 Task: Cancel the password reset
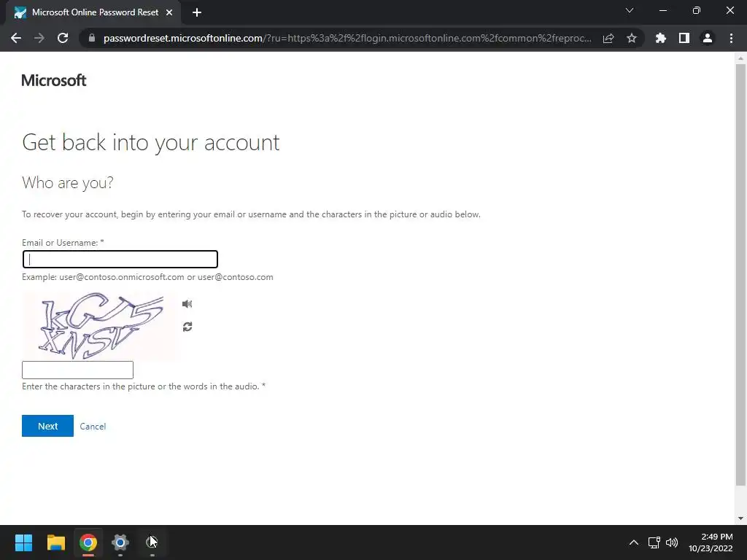[93, 426]
